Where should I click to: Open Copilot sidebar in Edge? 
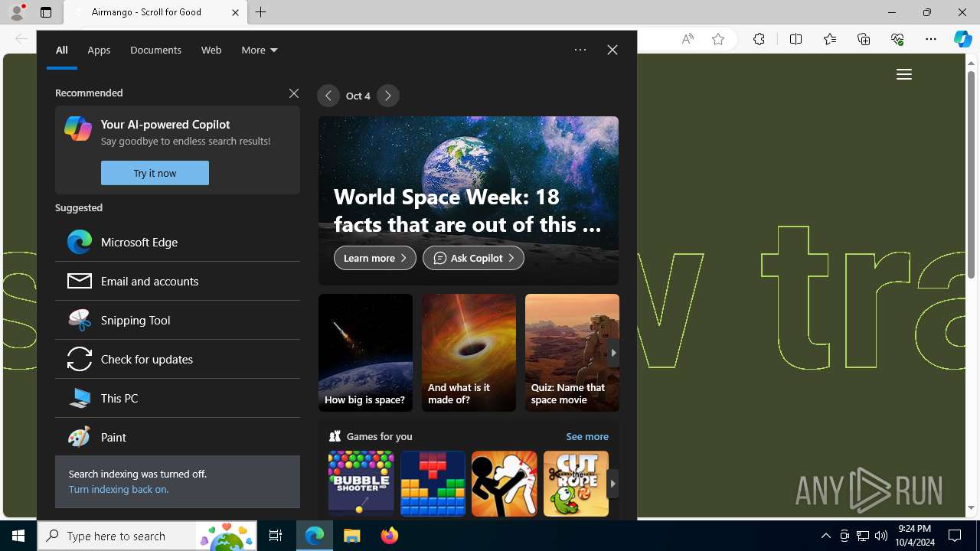962,39
